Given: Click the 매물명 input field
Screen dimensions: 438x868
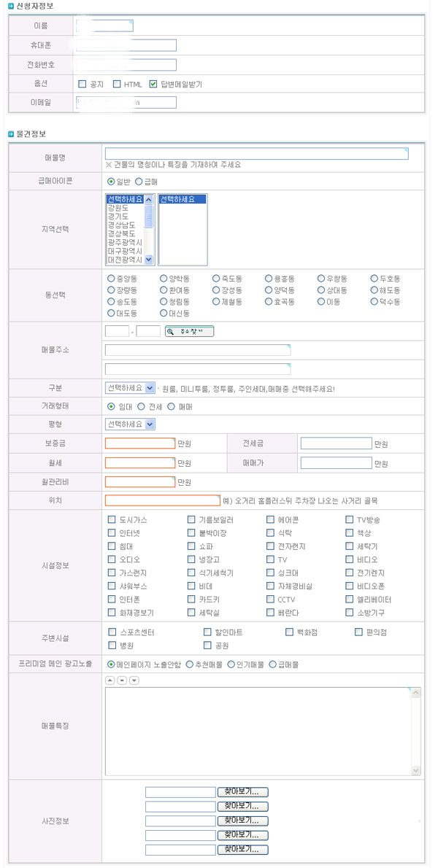Looking at the screenshot, I should click(256, 154).
